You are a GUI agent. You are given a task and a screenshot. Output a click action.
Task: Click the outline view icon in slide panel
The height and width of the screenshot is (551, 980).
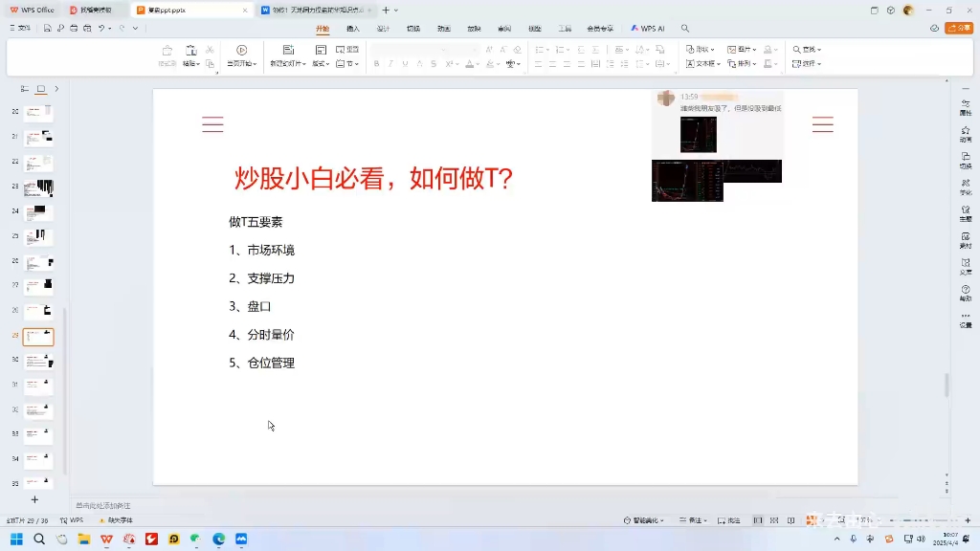click(x=25, y=89)
